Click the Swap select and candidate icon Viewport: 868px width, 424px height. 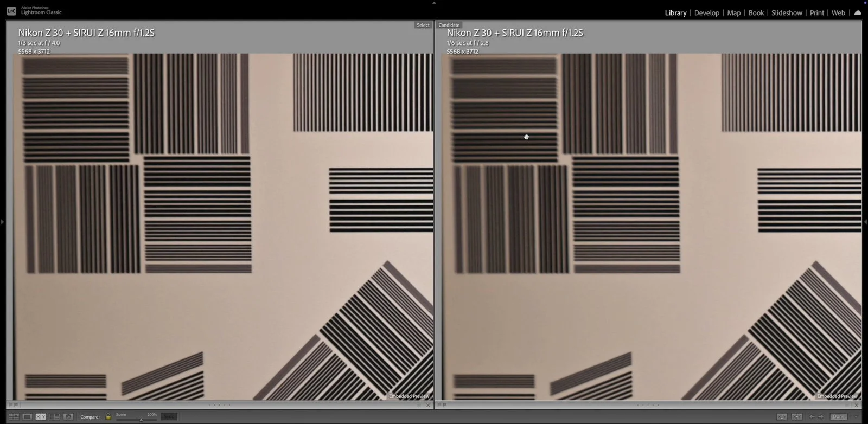pyautogui.click(x=782, y=416)
